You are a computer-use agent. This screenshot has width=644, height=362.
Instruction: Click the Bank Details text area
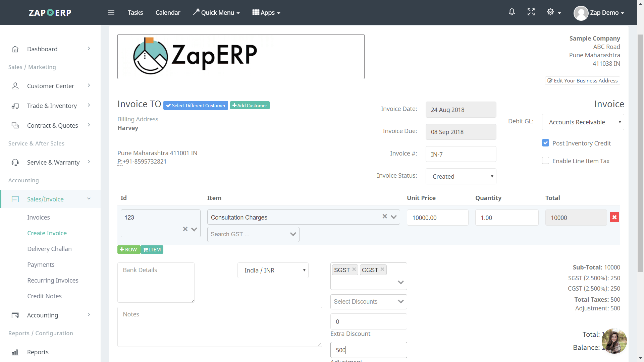(x=156, y=282)
